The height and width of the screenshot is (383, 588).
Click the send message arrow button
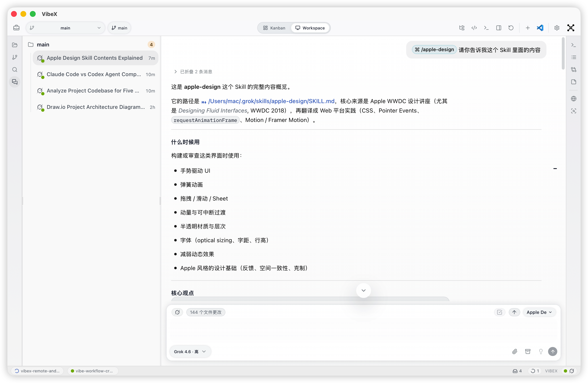pyautogui.click(x=553, y=351)
